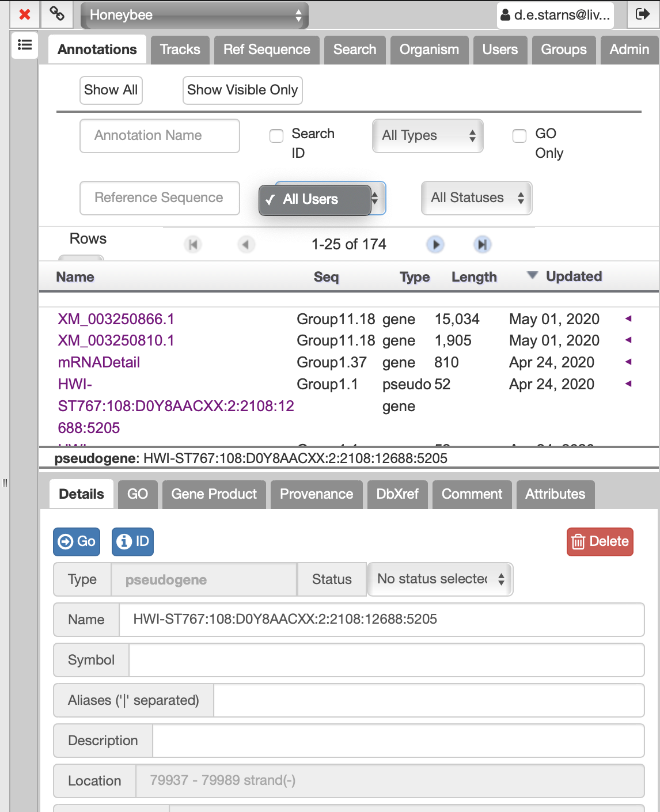Go to the next page of annotations

(436, 244)
